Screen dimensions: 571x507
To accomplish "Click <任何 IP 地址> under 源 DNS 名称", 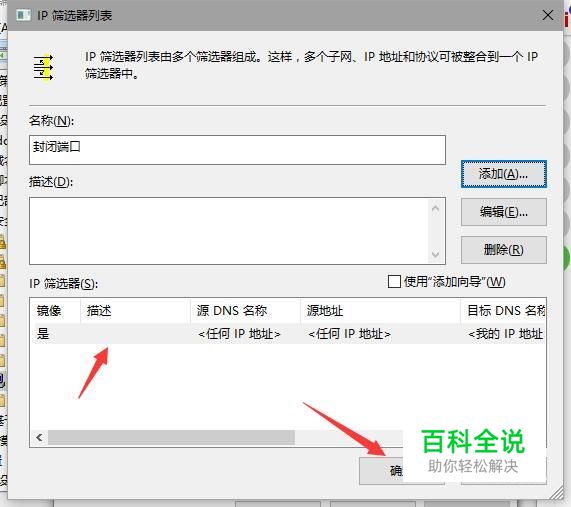I will [239, 334].
